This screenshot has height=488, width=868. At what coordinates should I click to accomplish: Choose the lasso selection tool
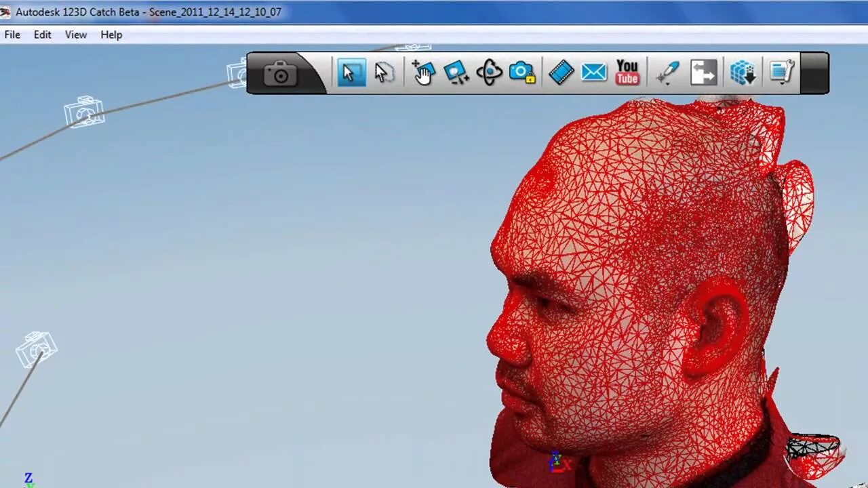[x=384, y=73]
